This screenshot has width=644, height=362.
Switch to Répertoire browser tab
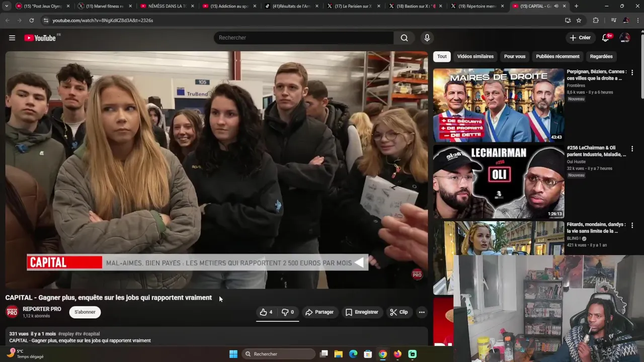pos(478,6)
